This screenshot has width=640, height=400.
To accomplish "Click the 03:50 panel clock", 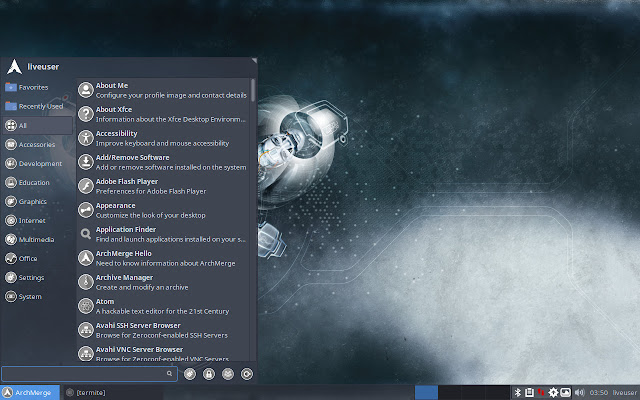I will (599, 393).
